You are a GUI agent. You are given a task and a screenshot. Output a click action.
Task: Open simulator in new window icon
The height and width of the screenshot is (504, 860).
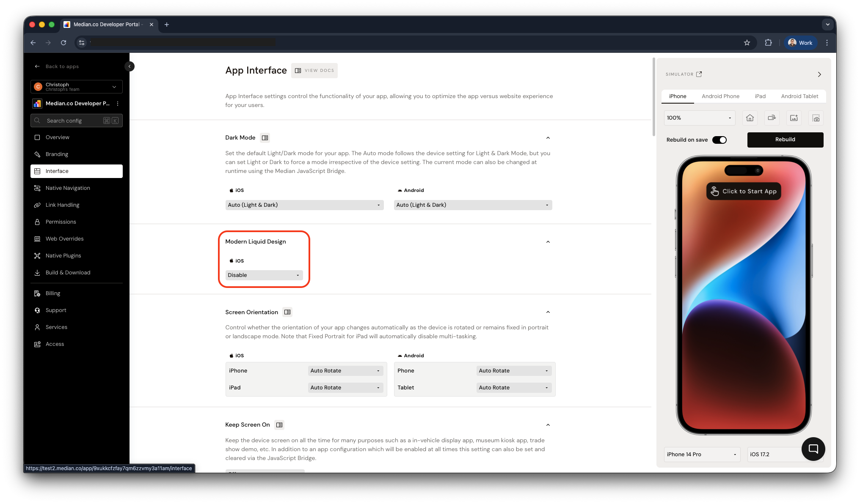[699, 74]
